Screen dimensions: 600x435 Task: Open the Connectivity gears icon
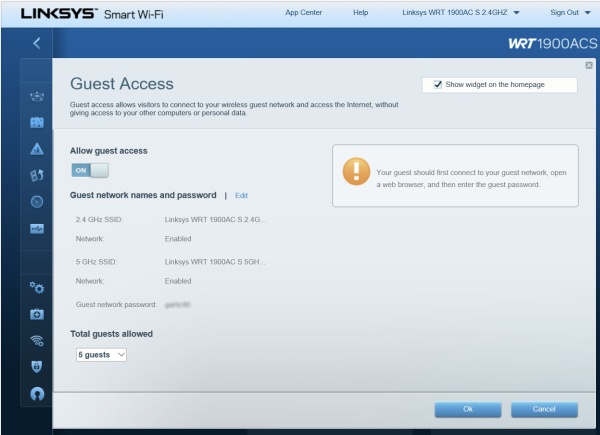point(37,287)
